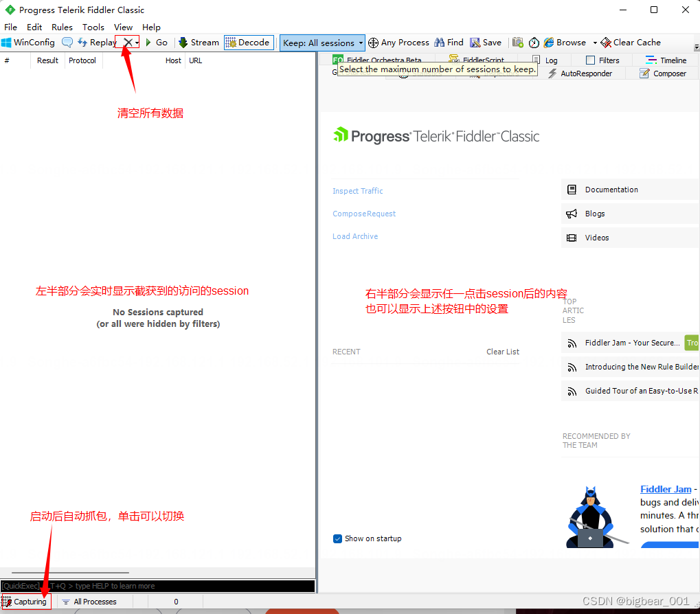Toggle the Capturing status indicator

(25, 602)
